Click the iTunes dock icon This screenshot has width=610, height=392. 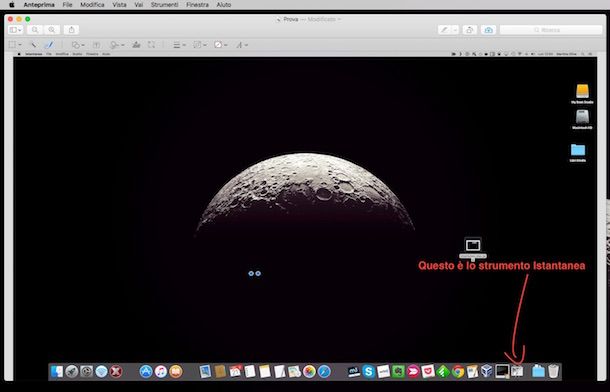click(x=161, y=371)
